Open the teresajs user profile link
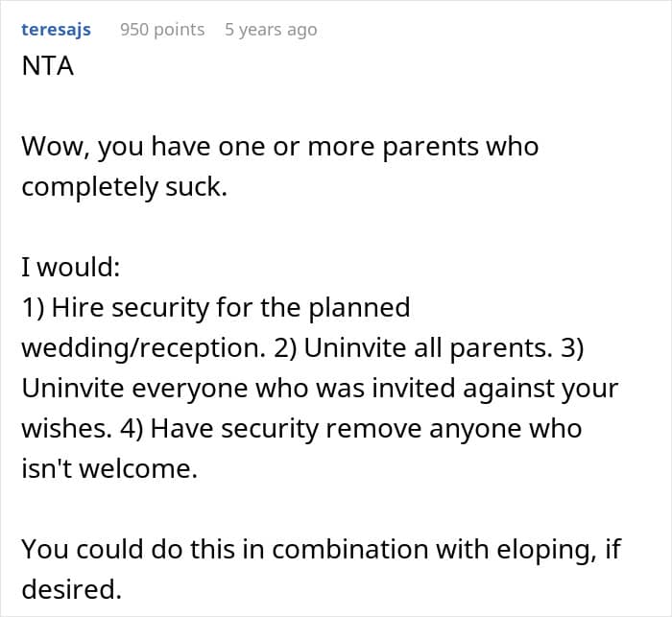The image size is (672, 617). [56, 30]
